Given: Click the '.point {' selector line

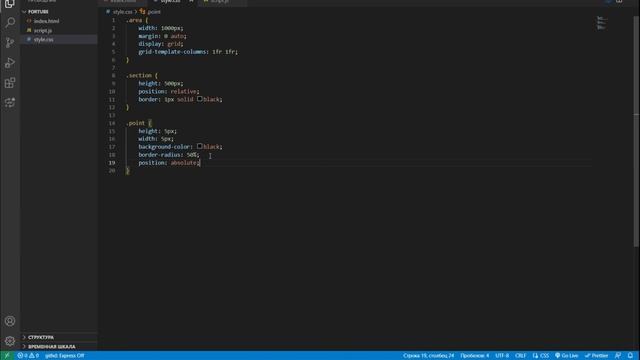Looking at the screenshot, I should coord(138,123).
